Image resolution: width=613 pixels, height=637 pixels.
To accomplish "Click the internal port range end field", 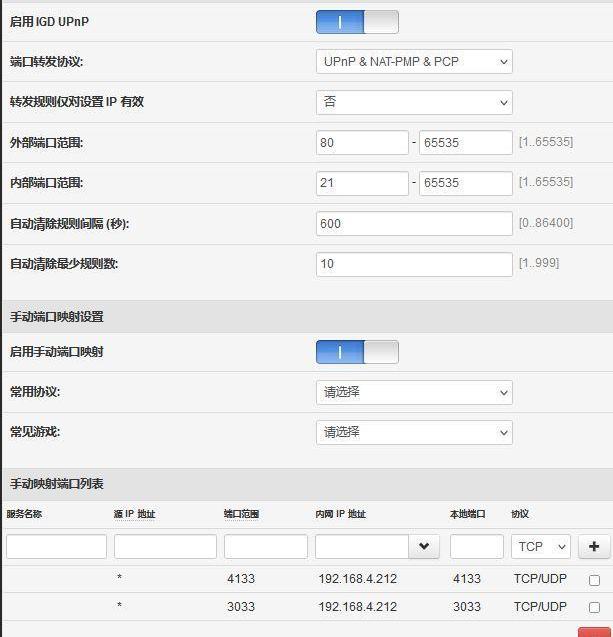I will coord(465,183).
